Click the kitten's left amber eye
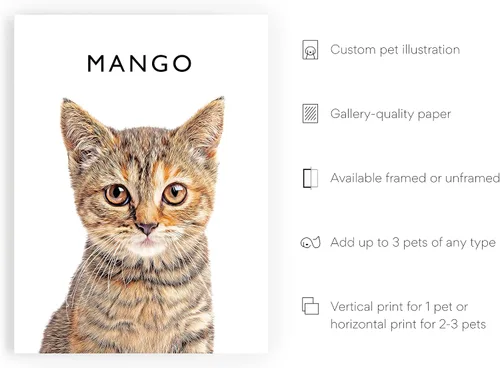The image size is (500, 368). coord(117,194)
